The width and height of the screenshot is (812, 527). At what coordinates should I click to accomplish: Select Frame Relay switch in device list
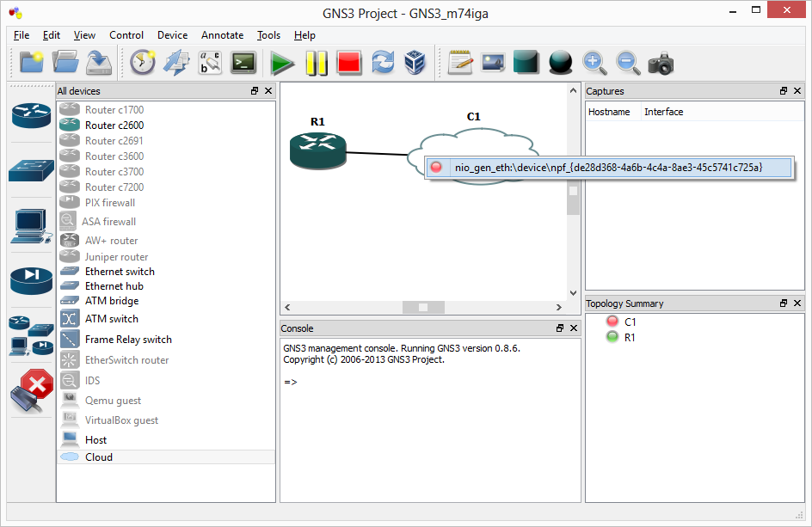tap(166, 340)
